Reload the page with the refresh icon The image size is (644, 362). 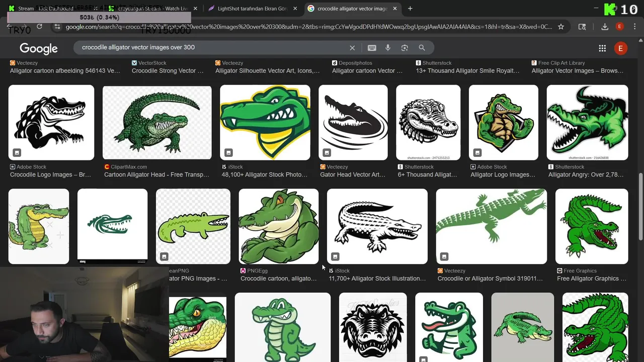coord(39,27)
